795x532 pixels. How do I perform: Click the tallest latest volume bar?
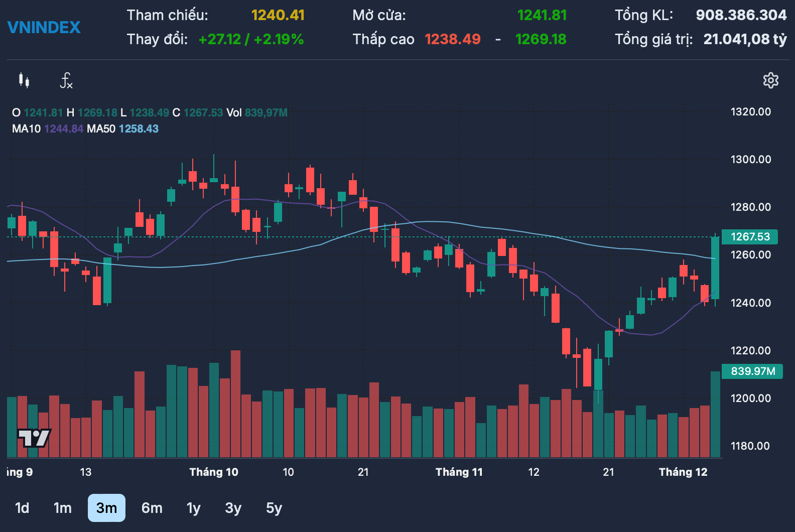click(x=715, y=415)
